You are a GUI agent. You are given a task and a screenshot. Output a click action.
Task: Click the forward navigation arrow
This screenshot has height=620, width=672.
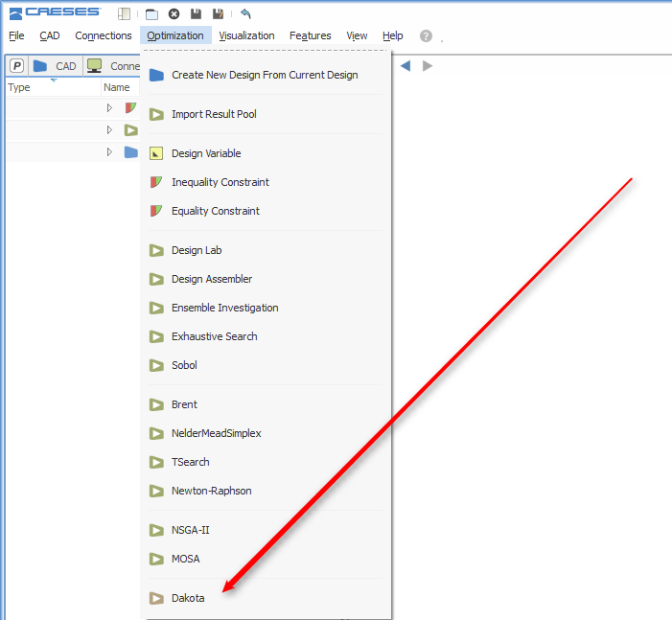pyautogui.click(x=428, y=65)
